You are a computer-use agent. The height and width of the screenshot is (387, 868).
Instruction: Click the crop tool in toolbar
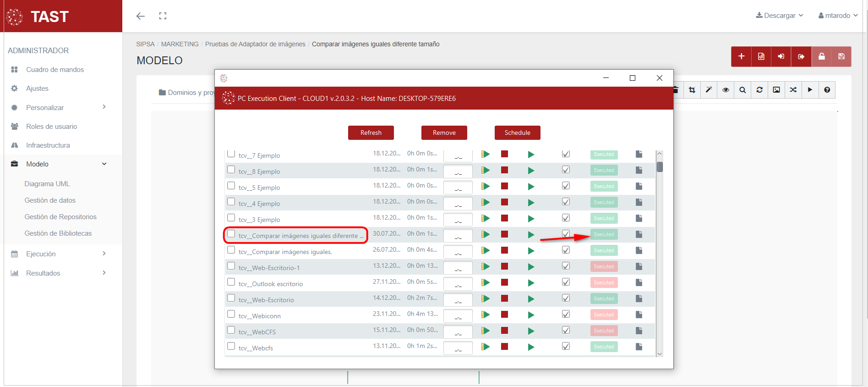(692, 90)
